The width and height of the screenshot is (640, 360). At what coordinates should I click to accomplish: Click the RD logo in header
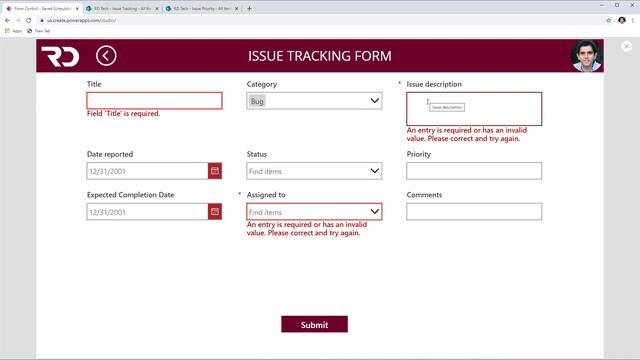pos(60,56)
